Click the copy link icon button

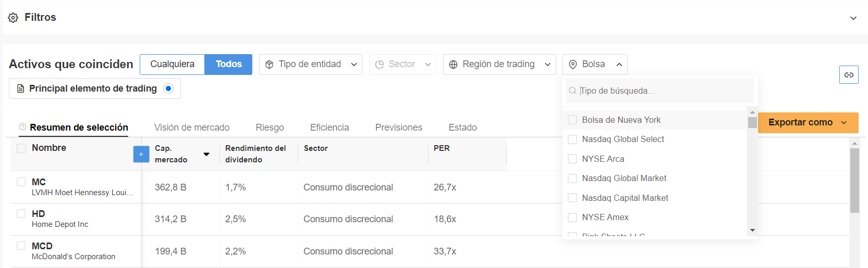point(849,75)
